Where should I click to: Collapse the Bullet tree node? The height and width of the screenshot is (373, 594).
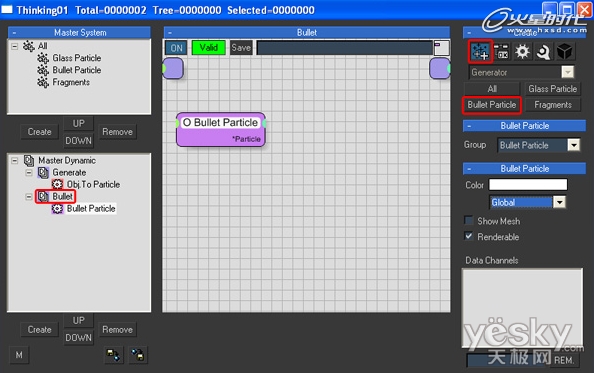pos(29,197)
